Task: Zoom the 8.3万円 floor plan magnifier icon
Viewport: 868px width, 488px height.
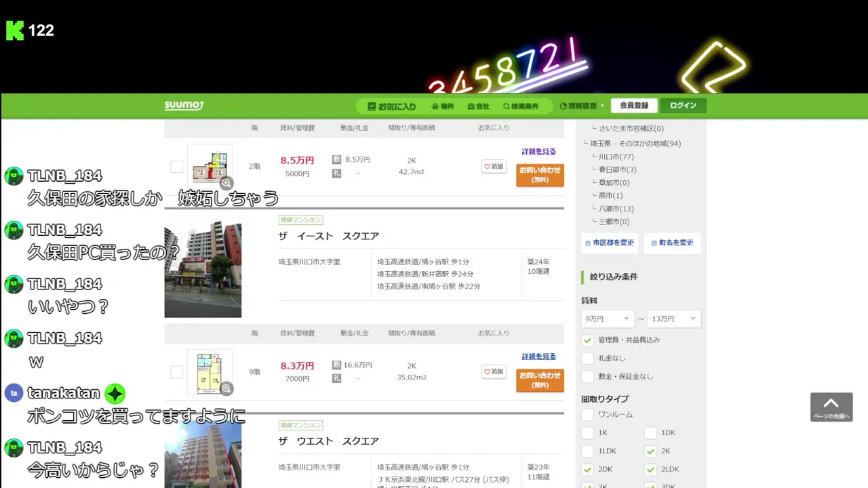Action: (226, 388)
